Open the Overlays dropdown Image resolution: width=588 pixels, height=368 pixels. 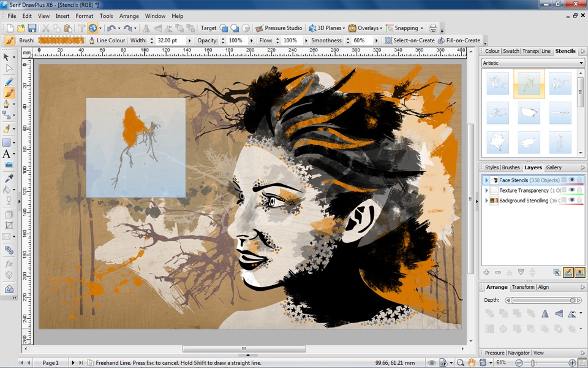click(369, 28)
